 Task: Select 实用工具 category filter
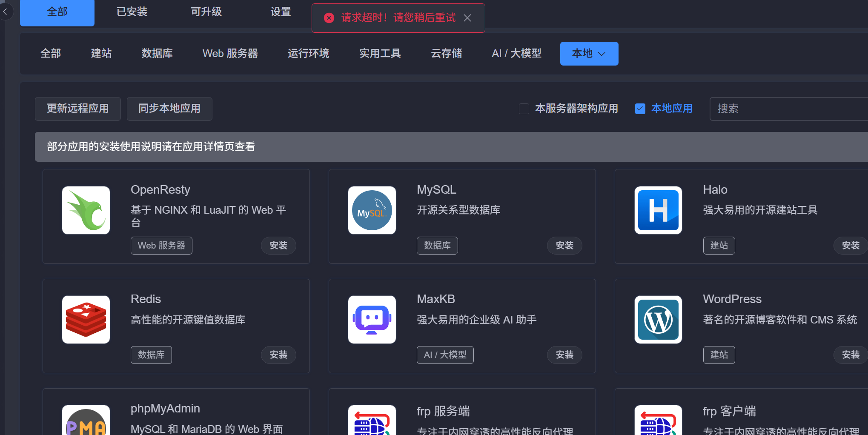(x=380, y=54)
